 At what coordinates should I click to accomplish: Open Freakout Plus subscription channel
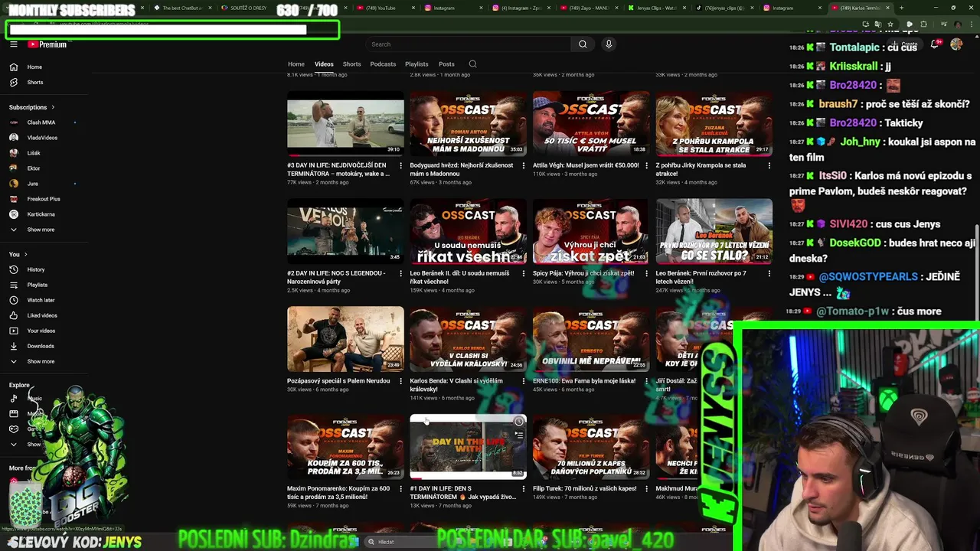pos(43,199)
